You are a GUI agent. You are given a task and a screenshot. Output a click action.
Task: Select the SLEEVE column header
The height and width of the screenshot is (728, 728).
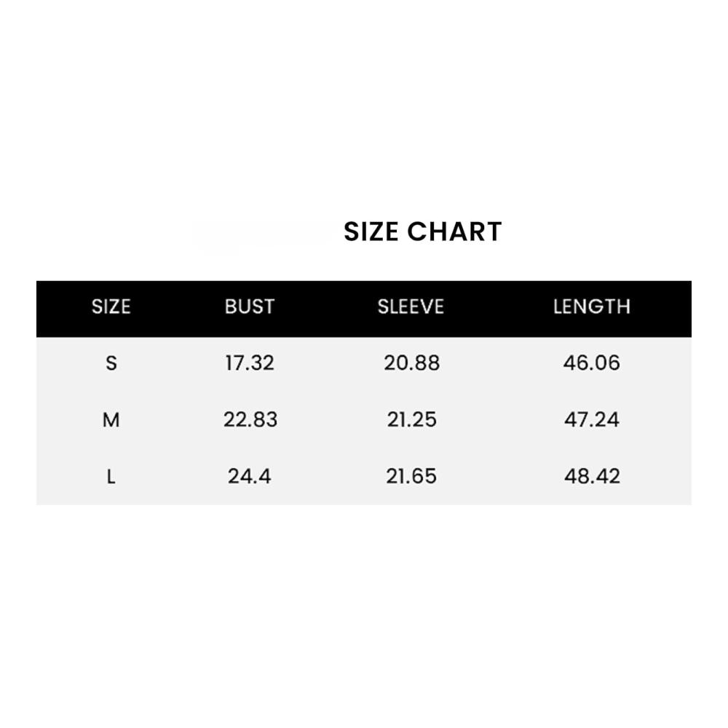click(411, 306)
